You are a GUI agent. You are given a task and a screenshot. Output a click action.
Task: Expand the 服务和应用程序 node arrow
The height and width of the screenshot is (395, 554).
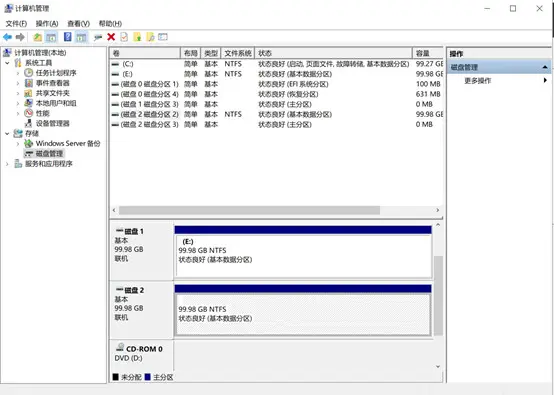pyautogui.click(x=7, y=164)
